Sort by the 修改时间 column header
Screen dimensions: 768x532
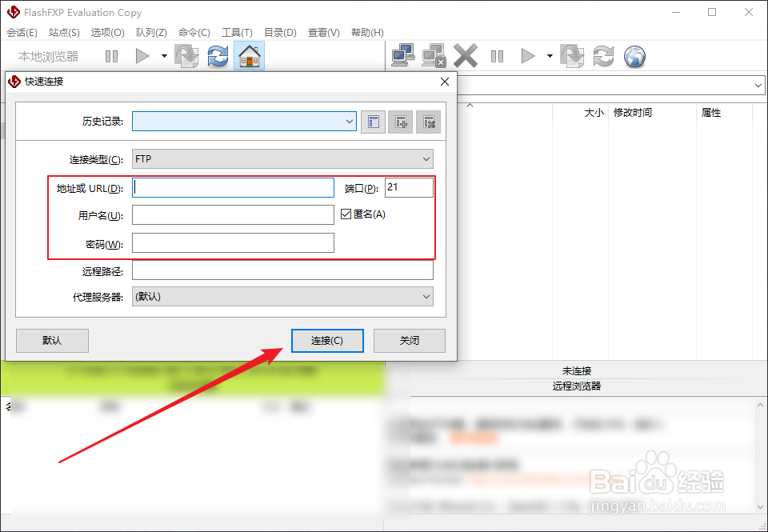tap(633, 113)
